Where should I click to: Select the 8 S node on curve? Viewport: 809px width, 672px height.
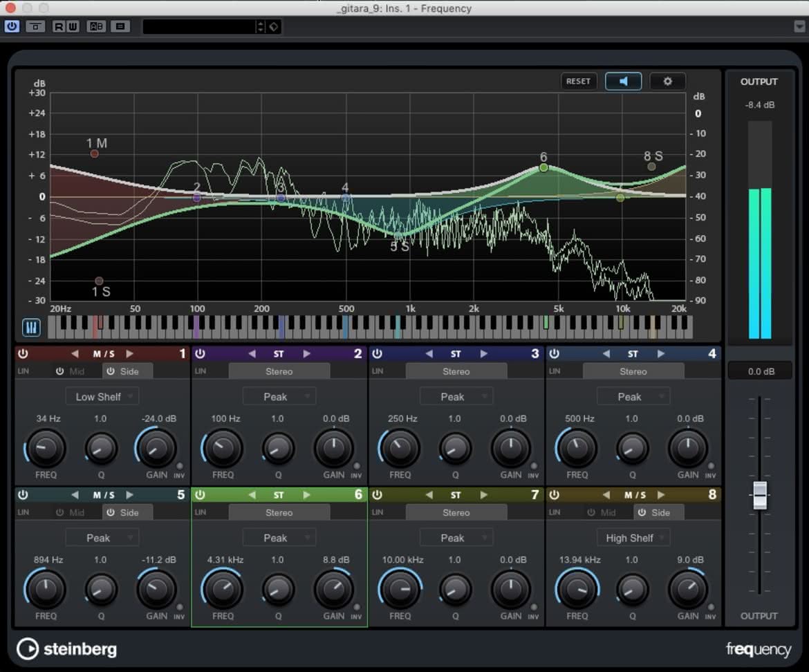click(651, 167)
